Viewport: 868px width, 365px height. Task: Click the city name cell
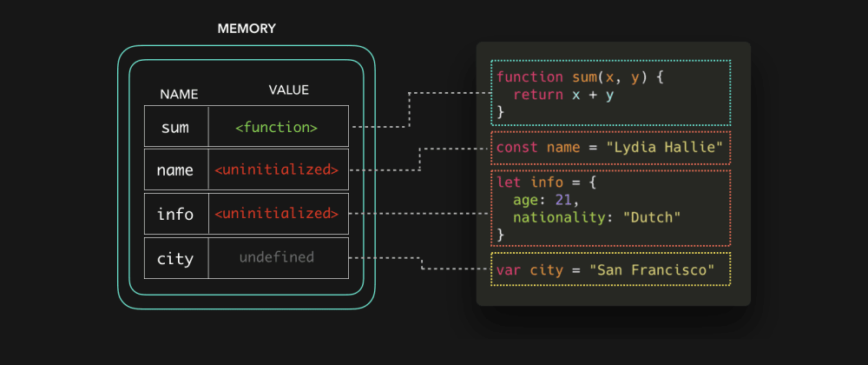(x=176, y=258)
